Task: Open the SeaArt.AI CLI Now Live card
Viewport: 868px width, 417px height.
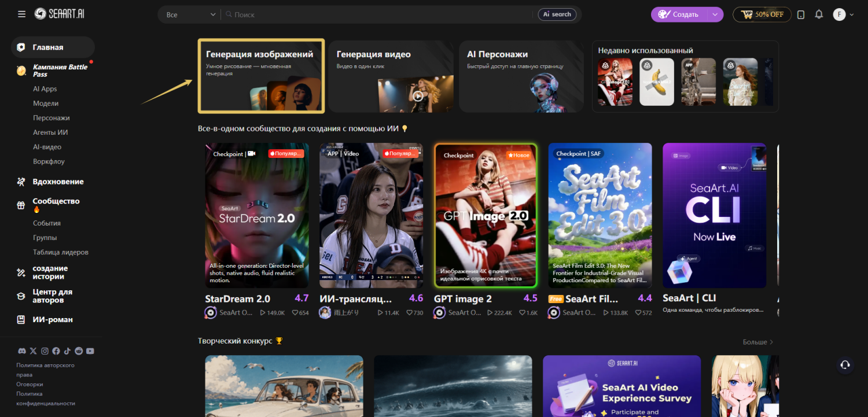Action: 715,215
